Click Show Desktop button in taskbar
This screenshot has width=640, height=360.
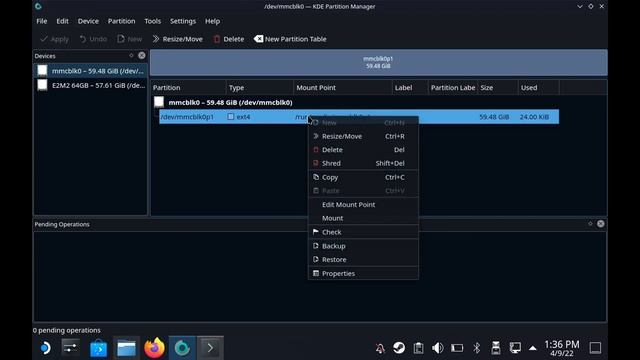pos(595,348)
